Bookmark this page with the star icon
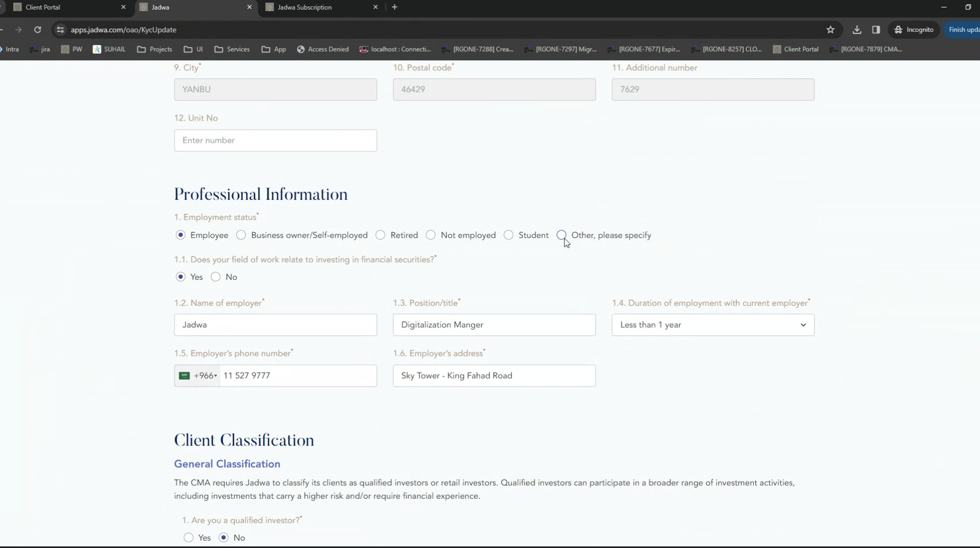The height and width of the screenshot is (548, 980). pos(830,30)
